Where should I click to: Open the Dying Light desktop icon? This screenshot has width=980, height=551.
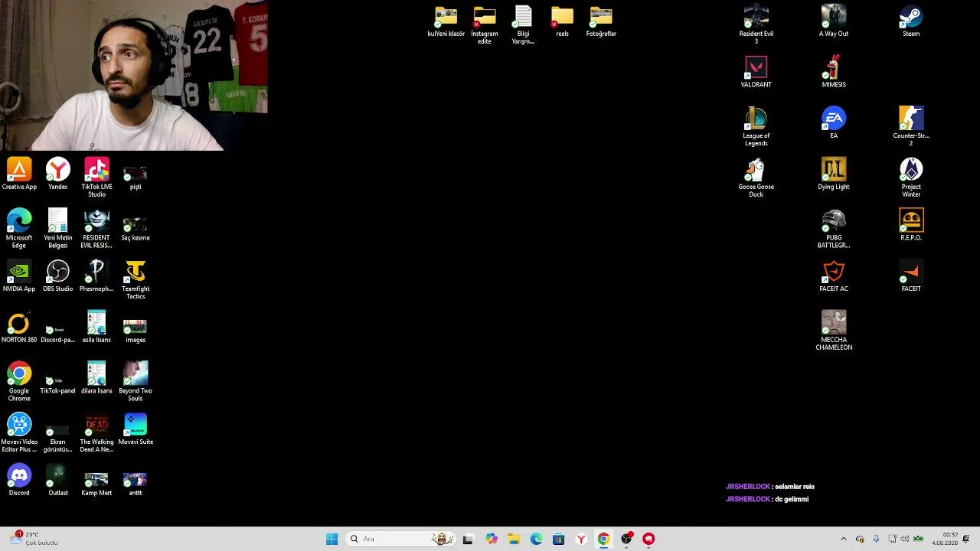(x=834, y=174)
